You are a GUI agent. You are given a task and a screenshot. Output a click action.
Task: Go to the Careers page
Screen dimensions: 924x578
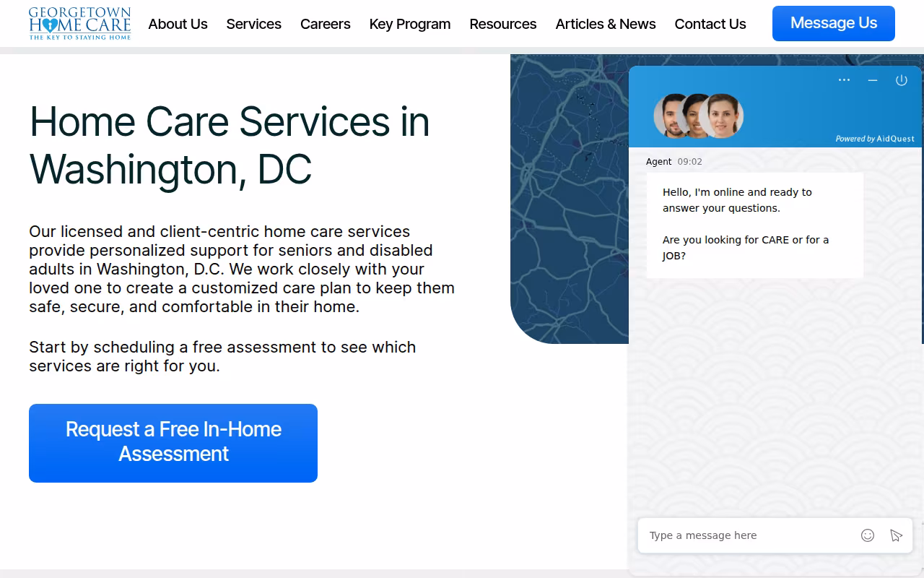click(x=325, y=24)
